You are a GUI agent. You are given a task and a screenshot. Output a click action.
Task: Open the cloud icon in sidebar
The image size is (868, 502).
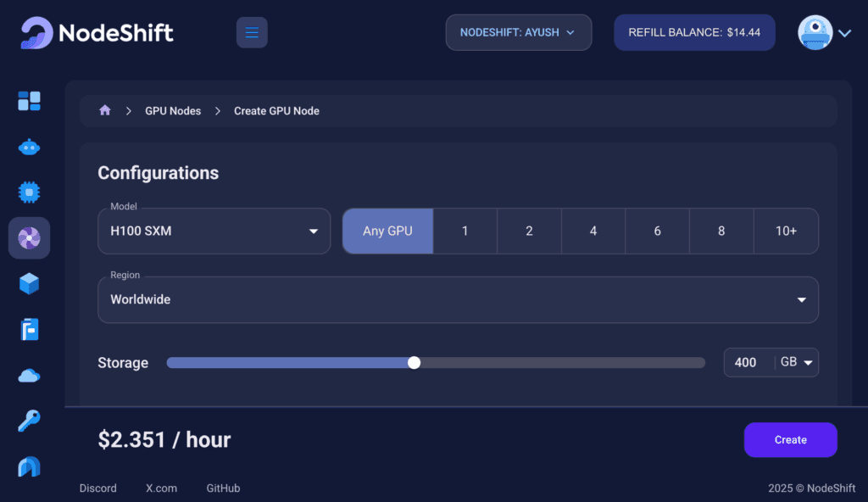[x=30, y=376]
